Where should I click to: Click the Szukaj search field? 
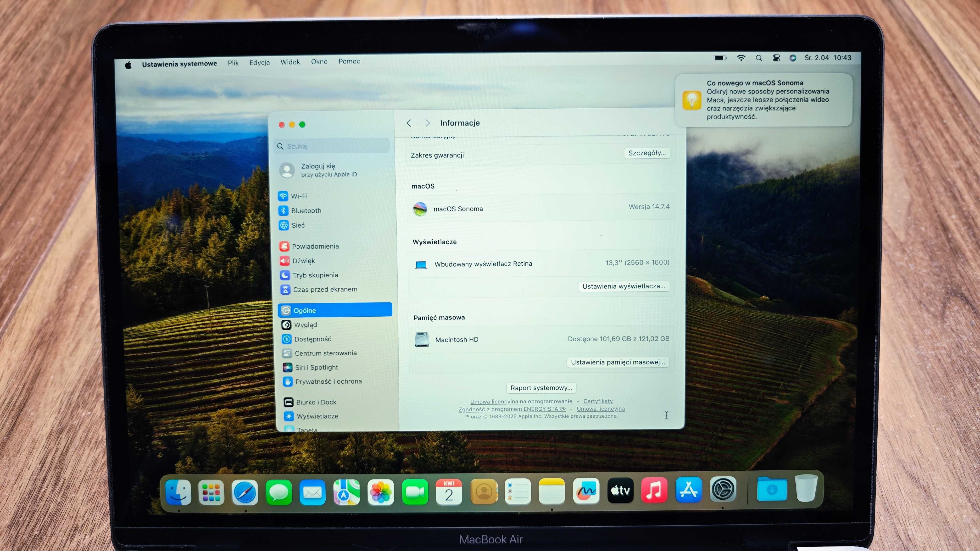[x=332, y=146]
